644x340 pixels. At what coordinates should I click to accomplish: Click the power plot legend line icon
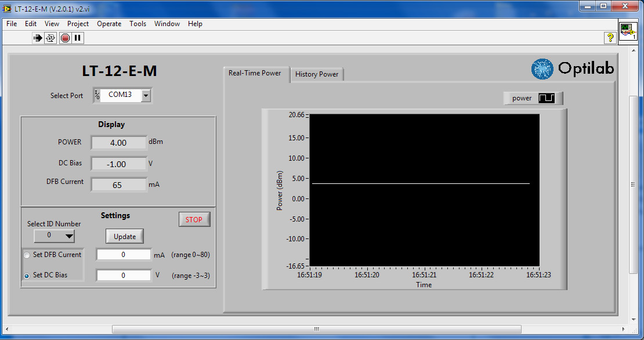tap(547, 98)
